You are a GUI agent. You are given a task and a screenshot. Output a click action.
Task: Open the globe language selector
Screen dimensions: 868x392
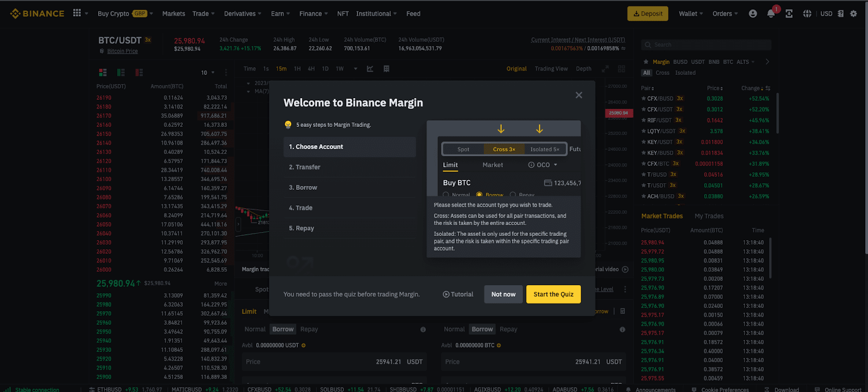point(807,14)
